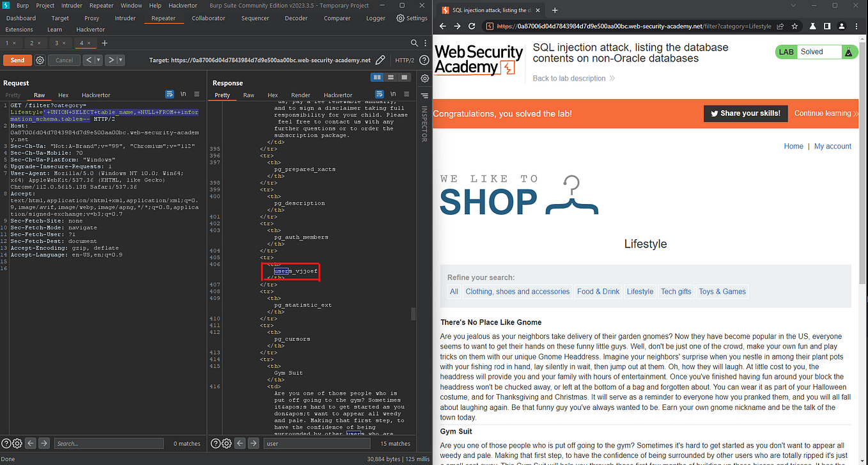Open the Intruder menu in Burp
Screen dimensions: 868x465
(x=71, y=4)
